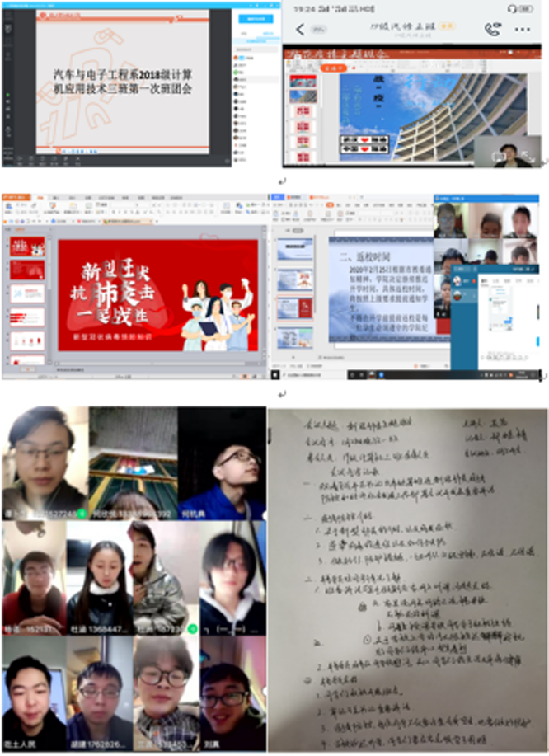This screenshot has height=756, width=549.
Task: Tap the phone call icon in the chat header
Action: tap(492, 30)
